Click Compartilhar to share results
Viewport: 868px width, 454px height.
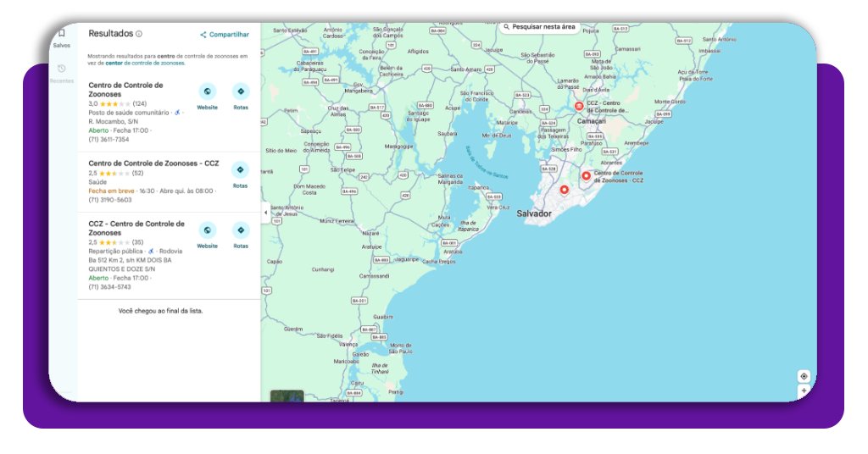pos(225,35)
